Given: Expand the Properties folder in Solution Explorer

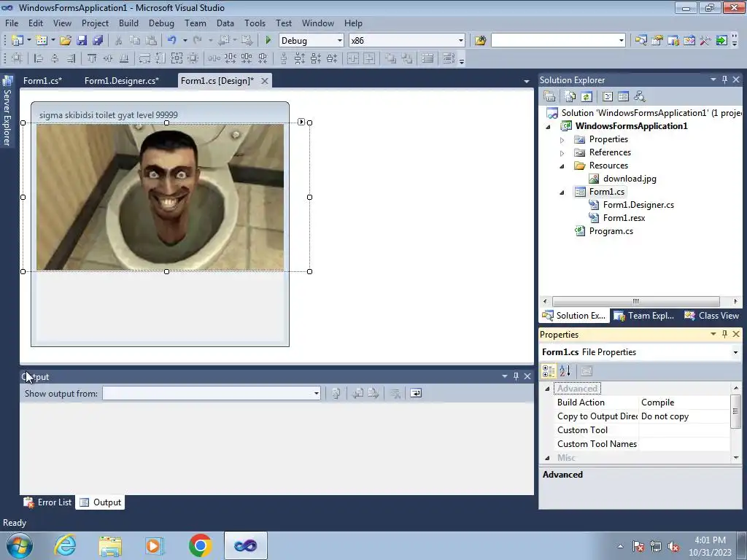Looking at the screenshot, I should tap(562, 139).
